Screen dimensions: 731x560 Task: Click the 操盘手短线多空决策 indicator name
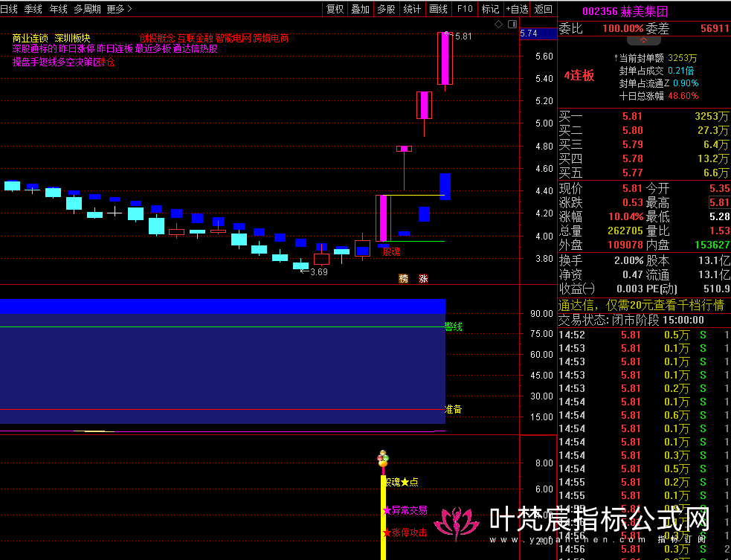[55, 62]
